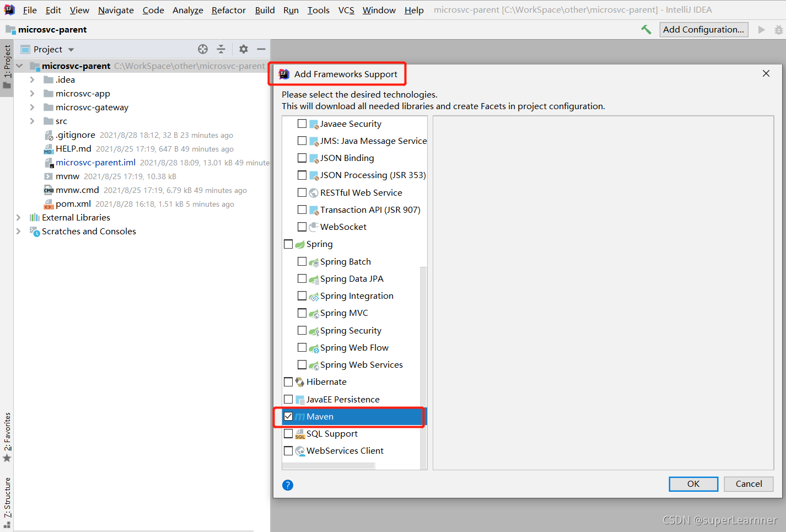786x532 pixels.
Task: Expand External Libraries node
Action: coord(18,217)
